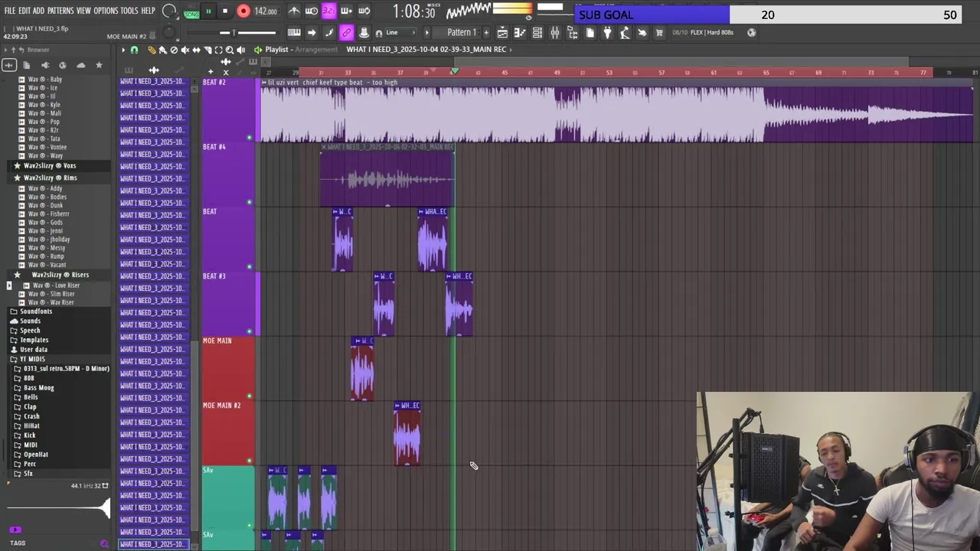980x551 pixels.
Task: Click the Playlist title label
Action: pyautogui.click(x=277, y=49)
